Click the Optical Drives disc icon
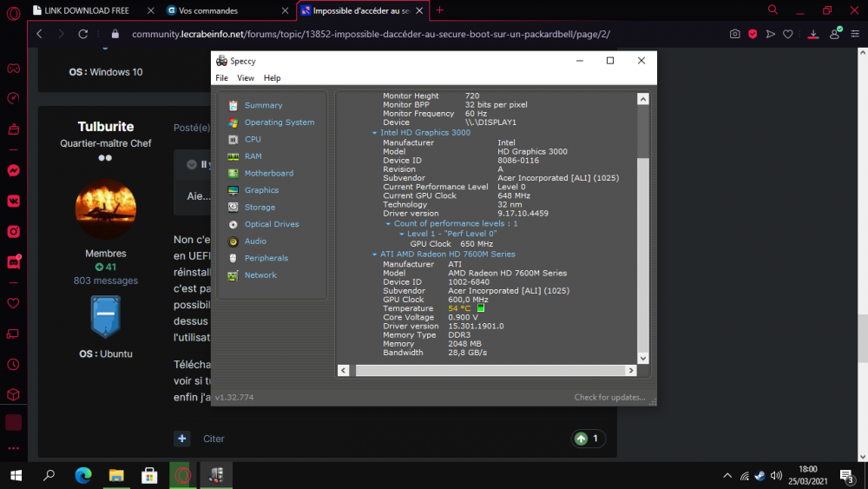868x489 pixels. [x=233, y=224]
